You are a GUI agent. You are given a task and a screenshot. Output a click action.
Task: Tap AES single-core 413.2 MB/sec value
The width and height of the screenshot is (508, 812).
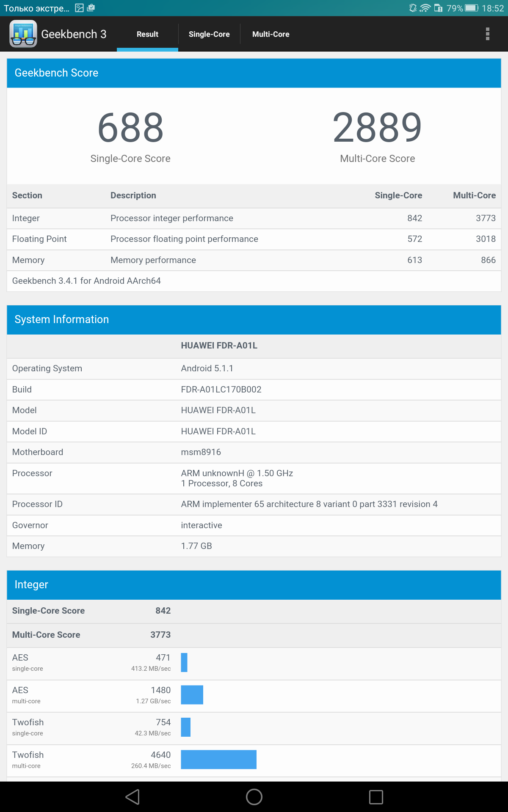click(151, 669)
